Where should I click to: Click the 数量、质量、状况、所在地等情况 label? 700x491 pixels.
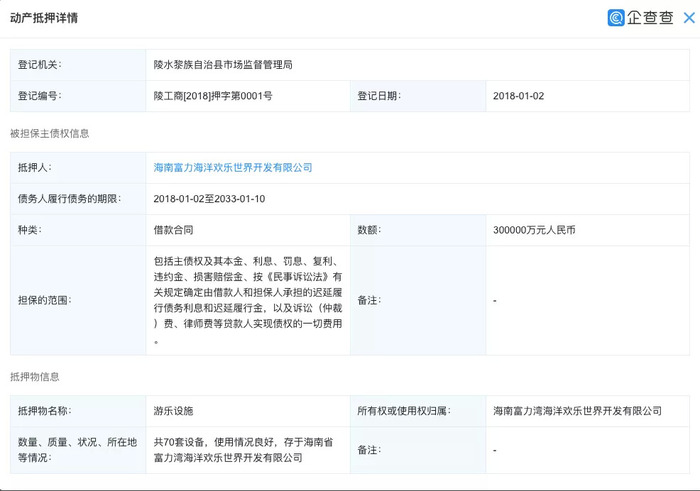click(x=77, y=449)
